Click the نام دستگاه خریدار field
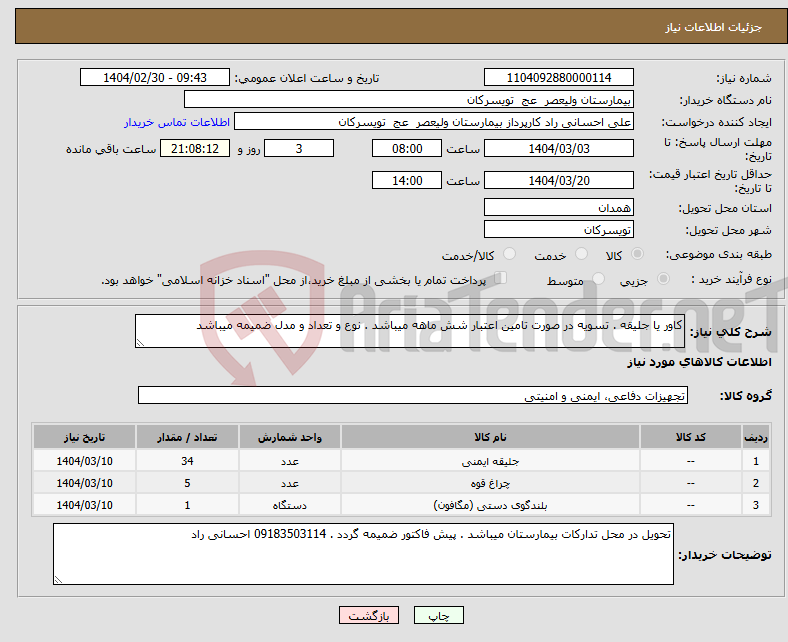The image size is (788, 642). click(x=409, y=100)
